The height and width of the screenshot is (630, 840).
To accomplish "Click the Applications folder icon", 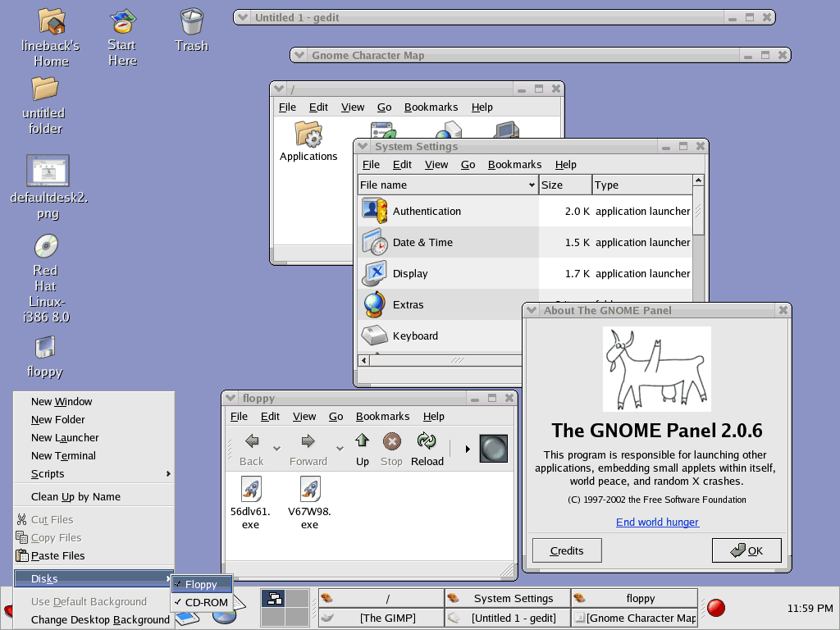I will pyautogui.click(x=308, y=134).
